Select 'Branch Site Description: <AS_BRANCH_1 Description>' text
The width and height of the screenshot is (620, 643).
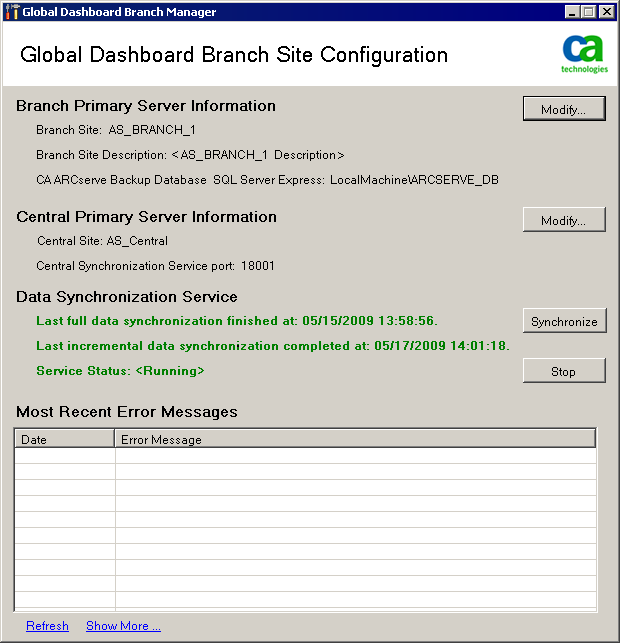[x=190, y=155]
